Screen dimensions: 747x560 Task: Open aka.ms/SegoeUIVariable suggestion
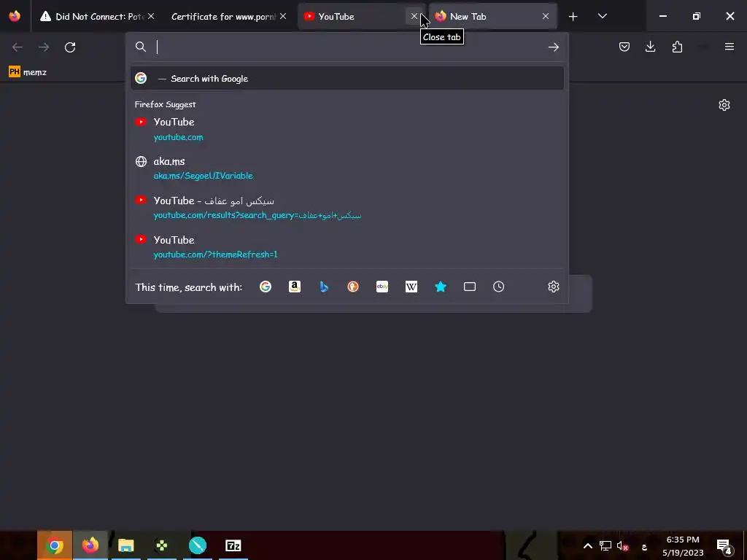coord(347,168)
